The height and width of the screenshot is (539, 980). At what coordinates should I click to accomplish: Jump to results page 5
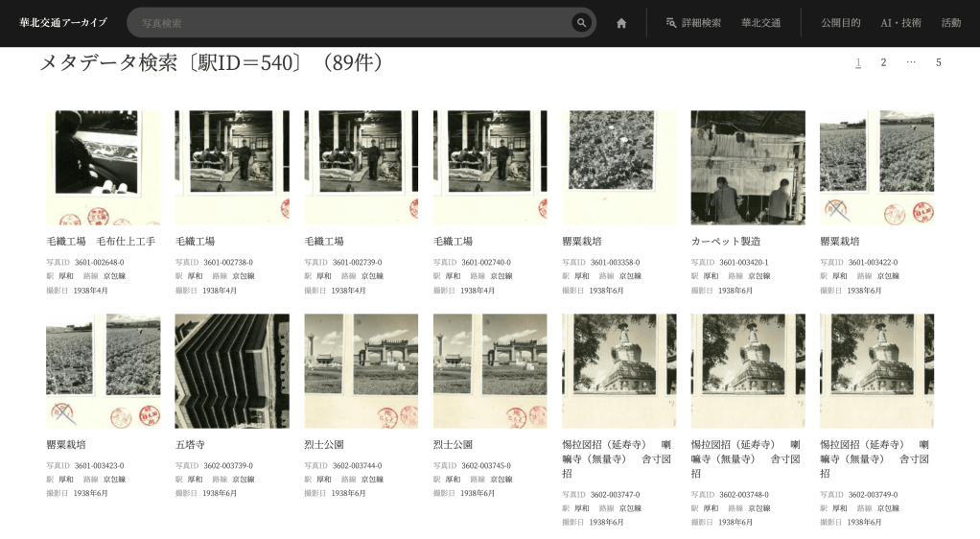click(x=938, y=62)
